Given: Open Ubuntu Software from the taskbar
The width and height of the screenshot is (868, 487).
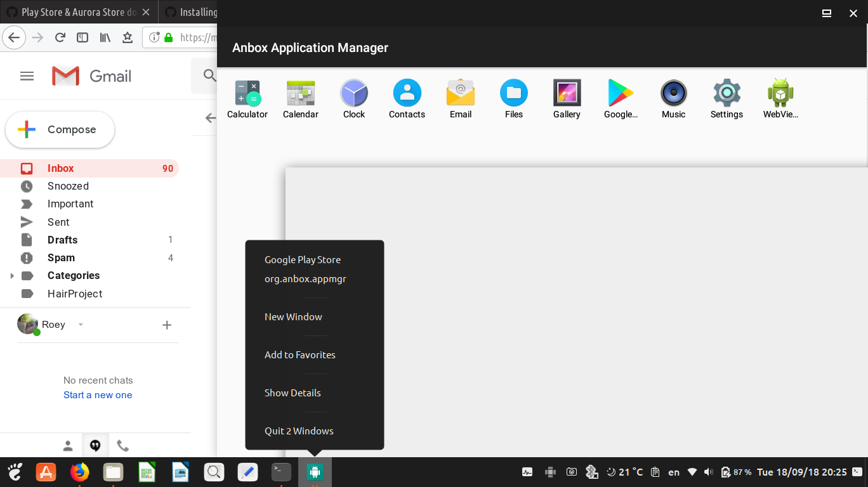Looking at the screenshot, I should (x=46, y=472).
